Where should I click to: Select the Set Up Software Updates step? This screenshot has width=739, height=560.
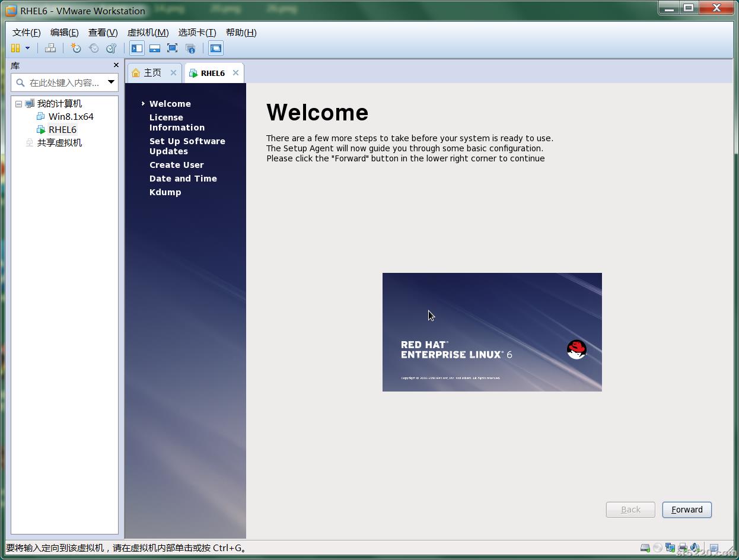pos(187,146)
